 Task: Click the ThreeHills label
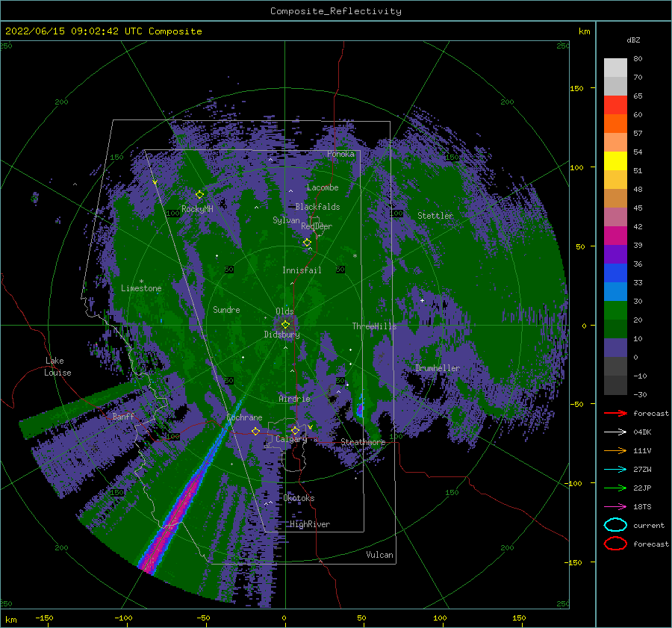pyautogui.click(x=374, y=326)
